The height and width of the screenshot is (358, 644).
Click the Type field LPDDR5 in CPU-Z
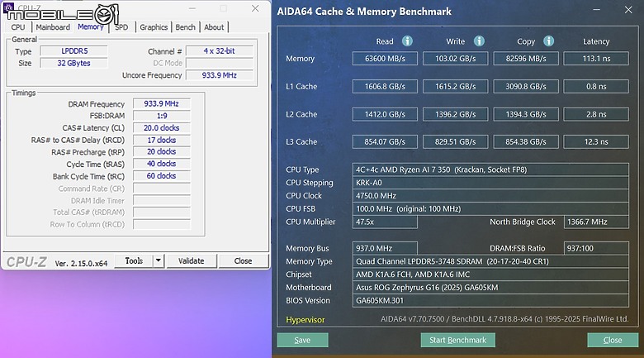[x=74, y=51]
